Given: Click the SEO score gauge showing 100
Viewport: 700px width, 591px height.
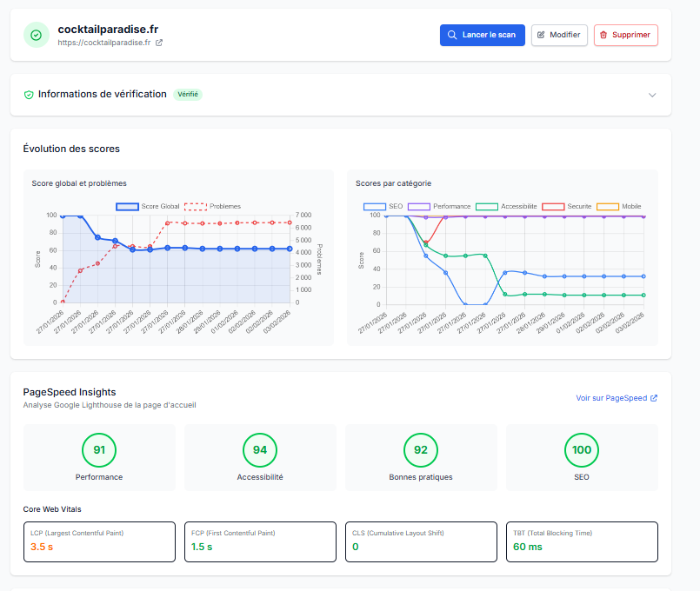Looking at the screenshot, I should 581,450.
